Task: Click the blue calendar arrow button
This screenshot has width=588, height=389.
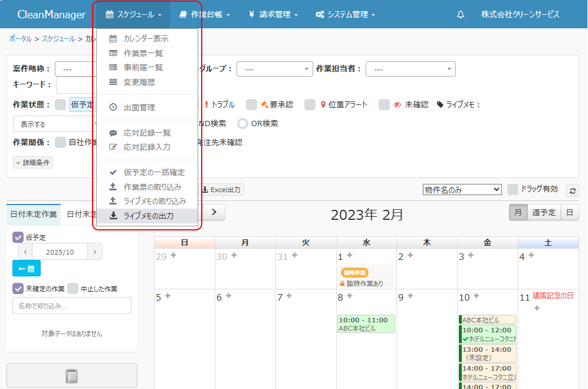Action: (27, 268)
